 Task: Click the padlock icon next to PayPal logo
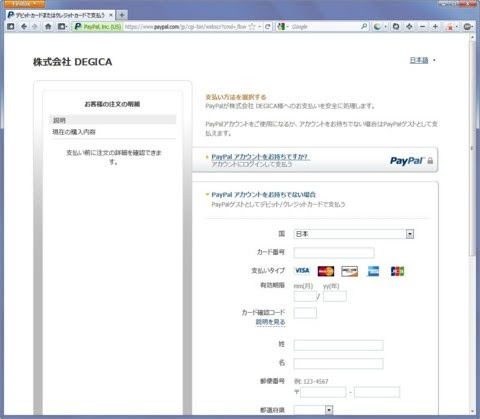tap(430, 161)
